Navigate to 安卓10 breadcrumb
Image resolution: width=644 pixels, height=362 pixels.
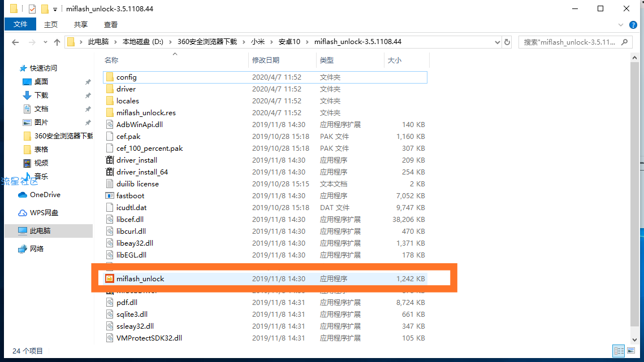click(289, 42)
